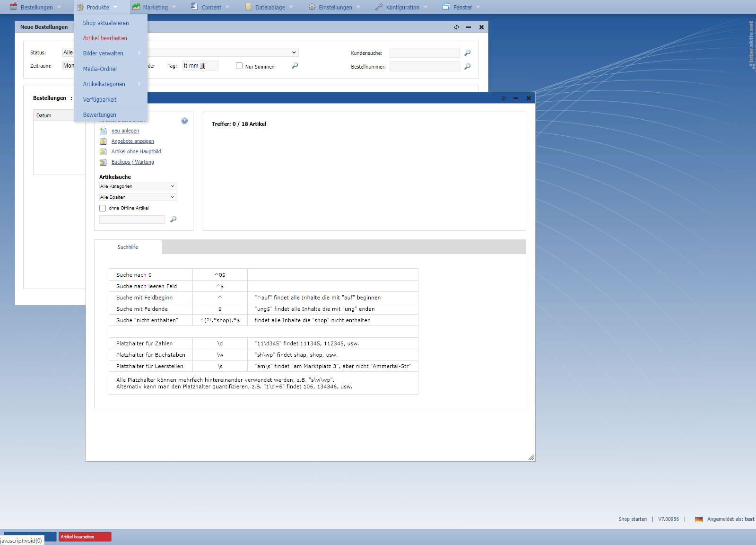Click the German flag language icon
The image size is (756, 545).
[x=698, y=519]
